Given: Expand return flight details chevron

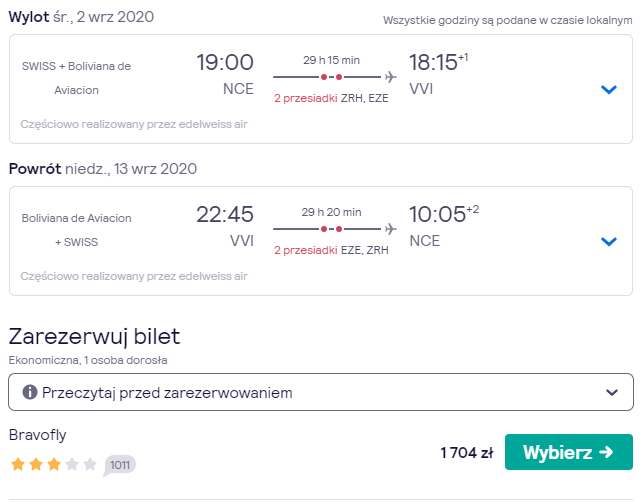Looking at the screenshot, I should point(609,241).
